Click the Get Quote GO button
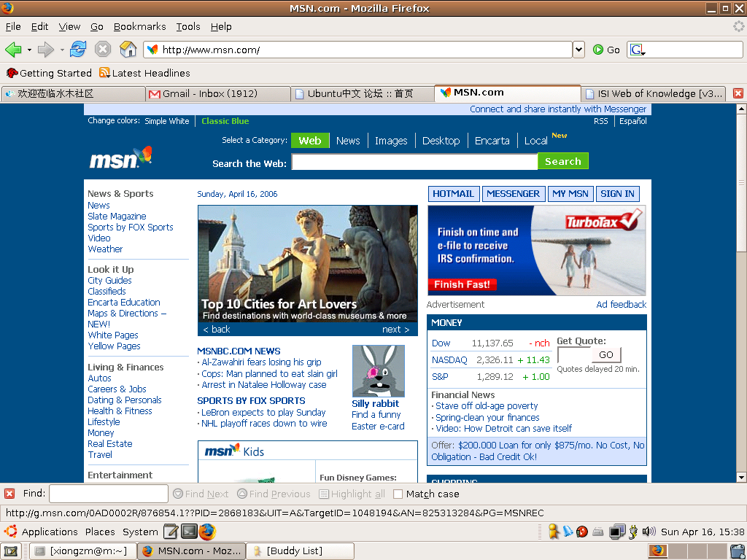This screenshot has width=747, height=560. point(606,355)
